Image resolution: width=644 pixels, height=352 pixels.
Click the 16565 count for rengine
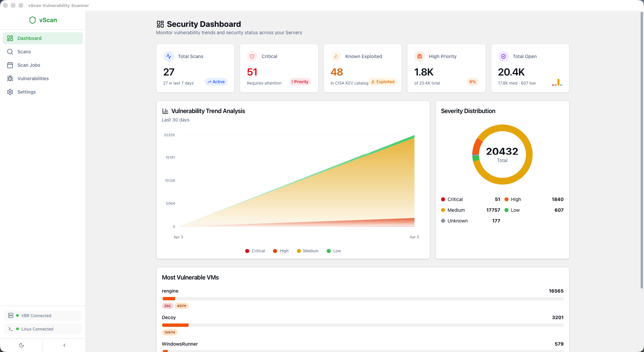click(556, 291)
